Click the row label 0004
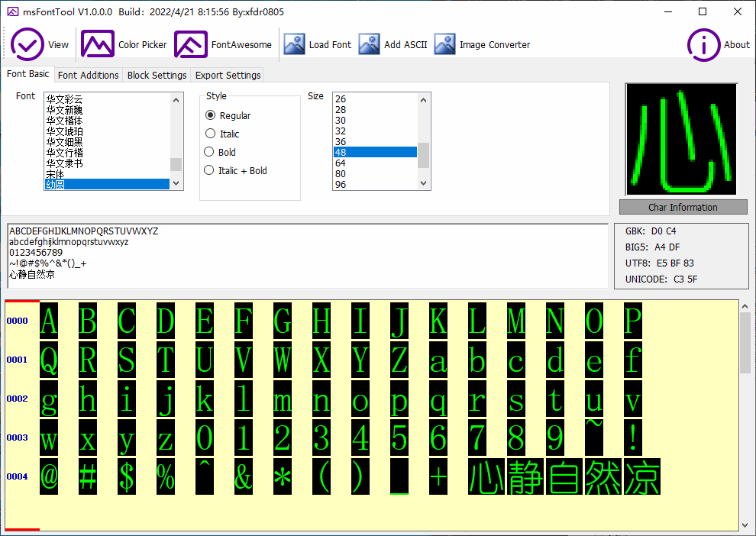 tap(18, 476)
